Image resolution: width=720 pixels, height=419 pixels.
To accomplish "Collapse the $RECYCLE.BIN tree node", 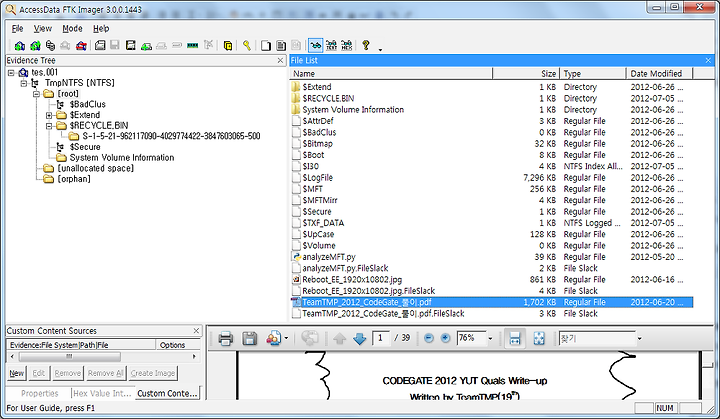I will 49,125.
